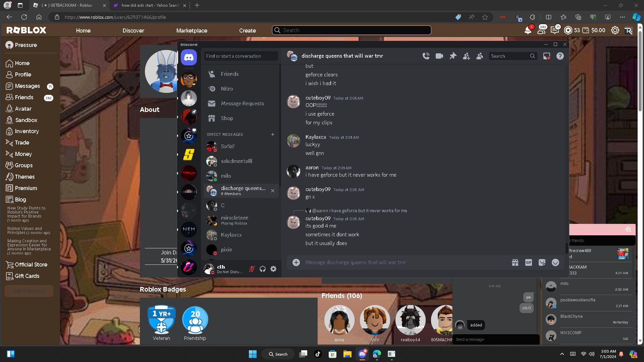Open the emoji picker in Discord
The width and height of the screenshot is (644, 362).
555,262
